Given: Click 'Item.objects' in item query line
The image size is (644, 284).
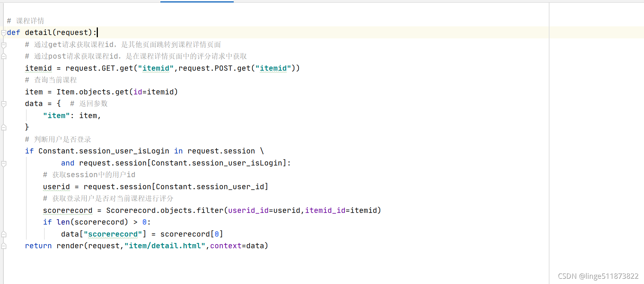Looking at the screenshot, I should 84,92.
